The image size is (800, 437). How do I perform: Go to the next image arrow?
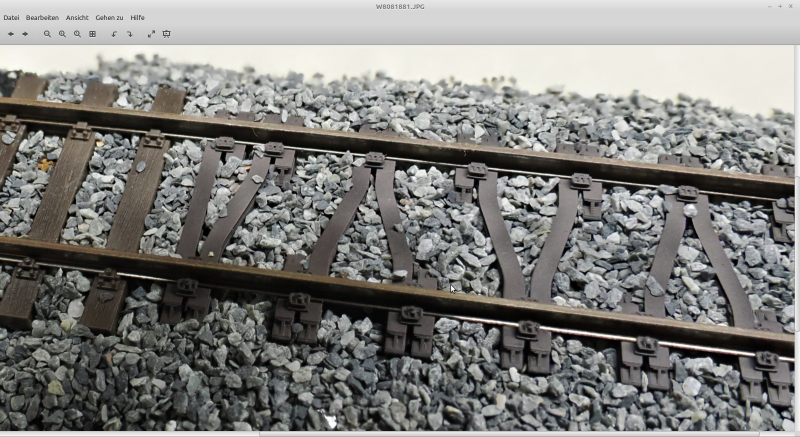click(x=25, y=34)
